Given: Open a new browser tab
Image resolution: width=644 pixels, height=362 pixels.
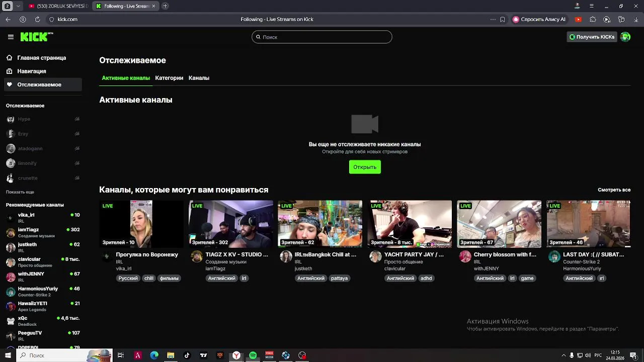Looking at the screenshot, I should 165,6.
